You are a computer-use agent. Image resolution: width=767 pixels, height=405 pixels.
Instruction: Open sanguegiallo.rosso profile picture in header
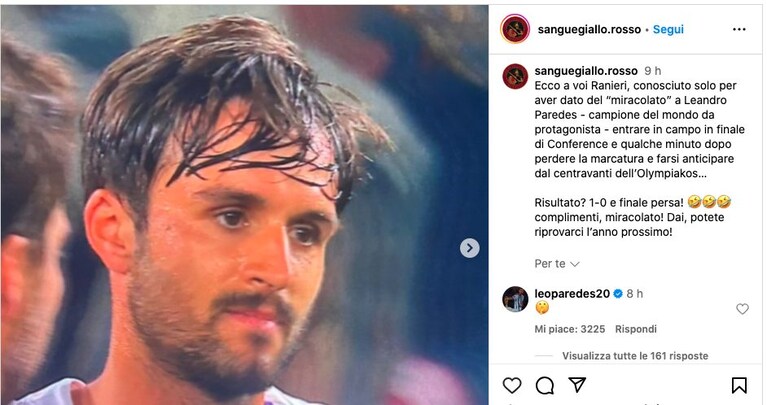tap(515, 29)
